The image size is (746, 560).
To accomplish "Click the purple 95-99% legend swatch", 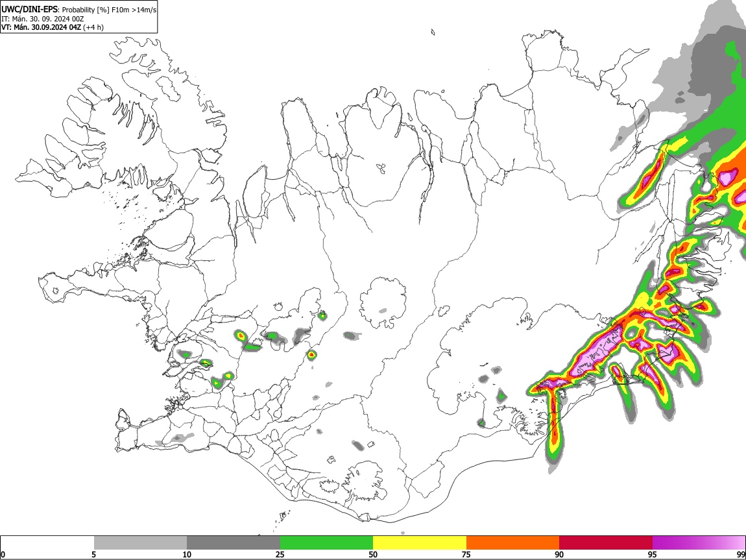I will 699,543.
